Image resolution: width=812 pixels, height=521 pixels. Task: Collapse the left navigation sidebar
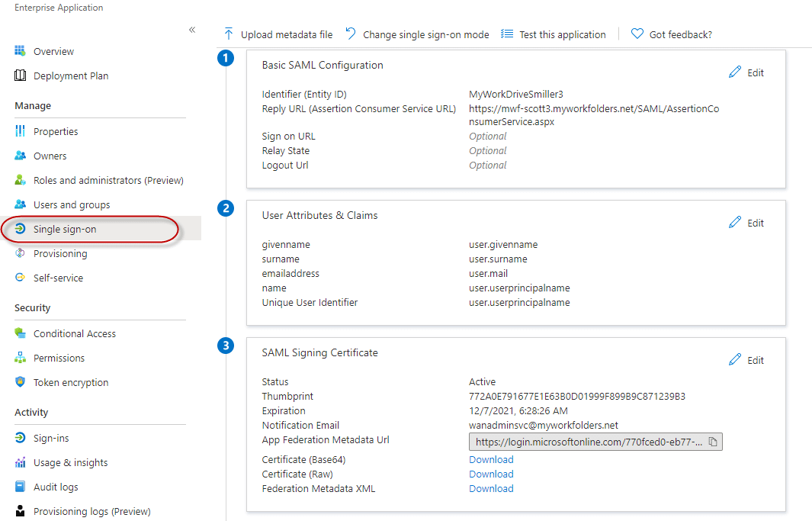click(x=192, y=30)
